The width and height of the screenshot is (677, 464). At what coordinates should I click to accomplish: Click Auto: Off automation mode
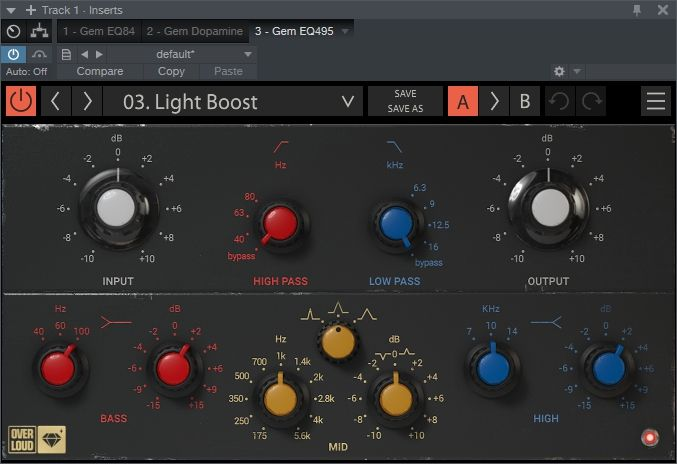click(26, 71)
